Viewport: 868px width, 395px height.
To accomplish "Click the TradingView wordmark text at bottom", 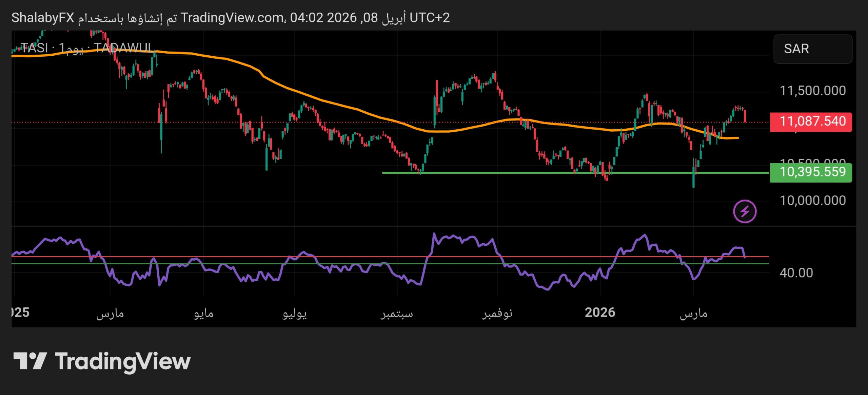I will 123,361.
